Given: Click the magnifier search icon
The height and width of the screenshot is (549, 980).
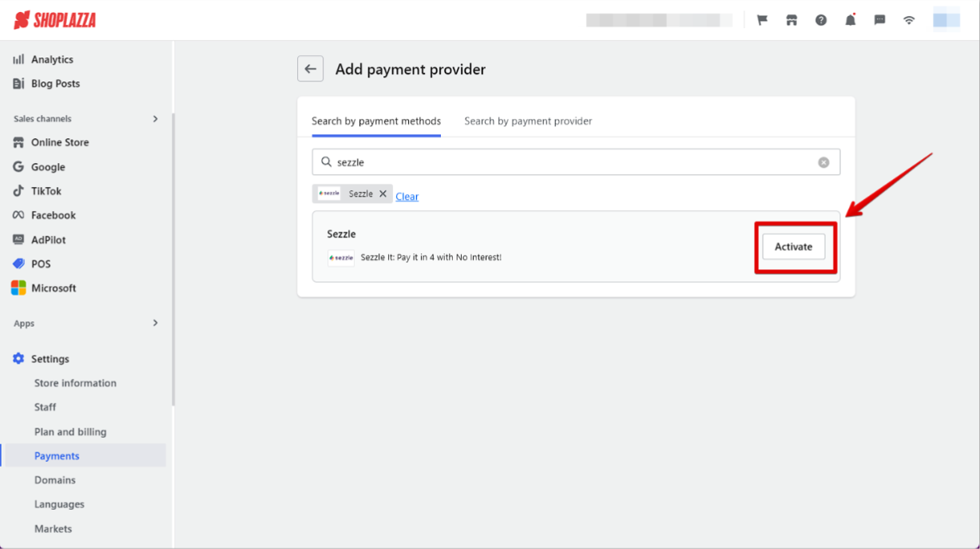Looking at the screenshot, I should (326, 162).
